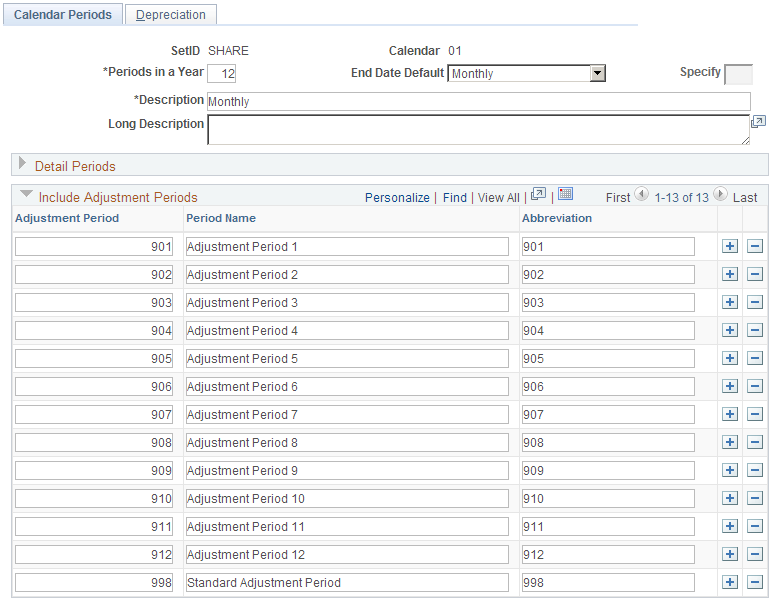
Task: Download grid to spreadsheet icon
Action: [x=565, y=194]
